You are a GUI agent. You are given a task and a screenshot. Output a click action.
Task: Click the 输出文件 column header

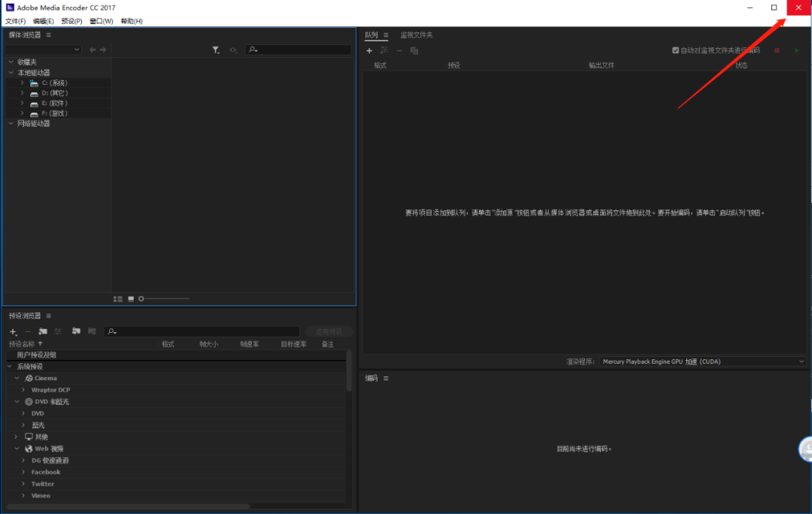pyautogui.click(x=601, y=65)
